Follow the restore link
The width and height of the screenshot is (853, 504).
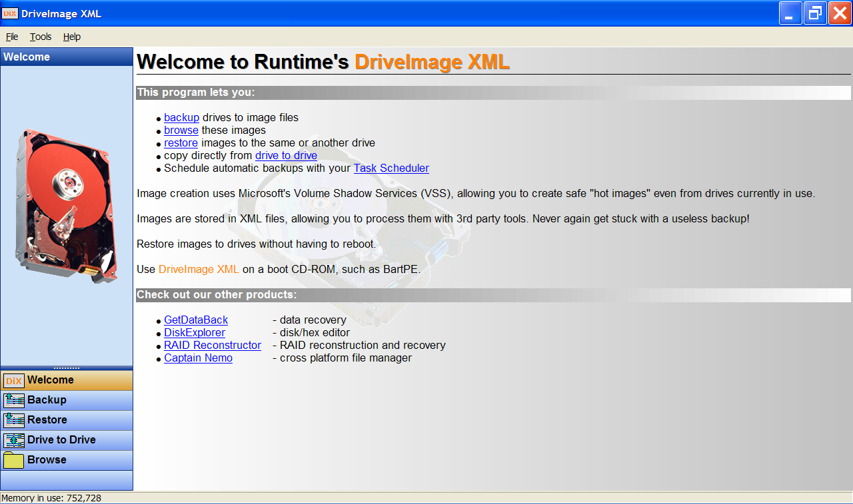tap(181, 143)
